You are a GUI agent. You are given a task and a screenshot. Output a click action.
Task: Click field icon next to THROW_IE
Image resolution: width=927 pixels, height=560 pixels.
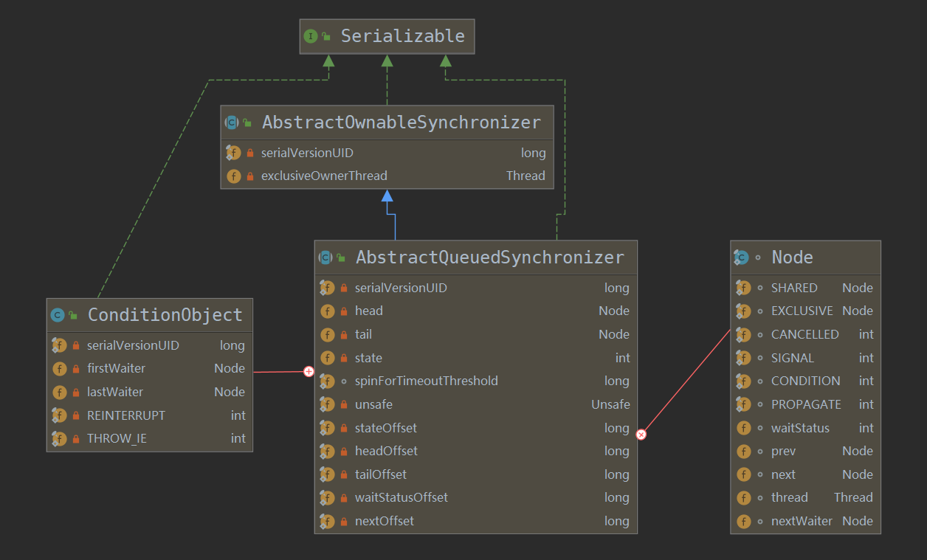[x=59, y=439]
